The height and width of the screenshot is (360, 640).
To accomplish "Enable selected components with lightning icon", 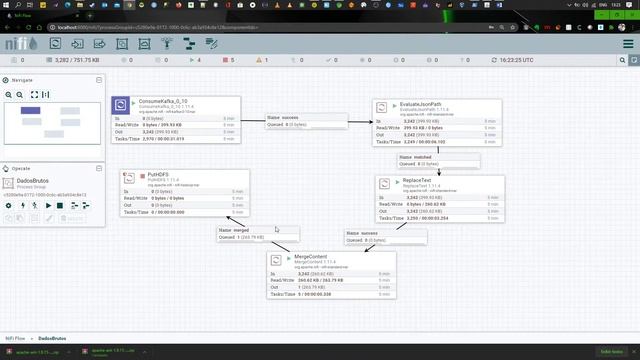I will coord(23,206).
